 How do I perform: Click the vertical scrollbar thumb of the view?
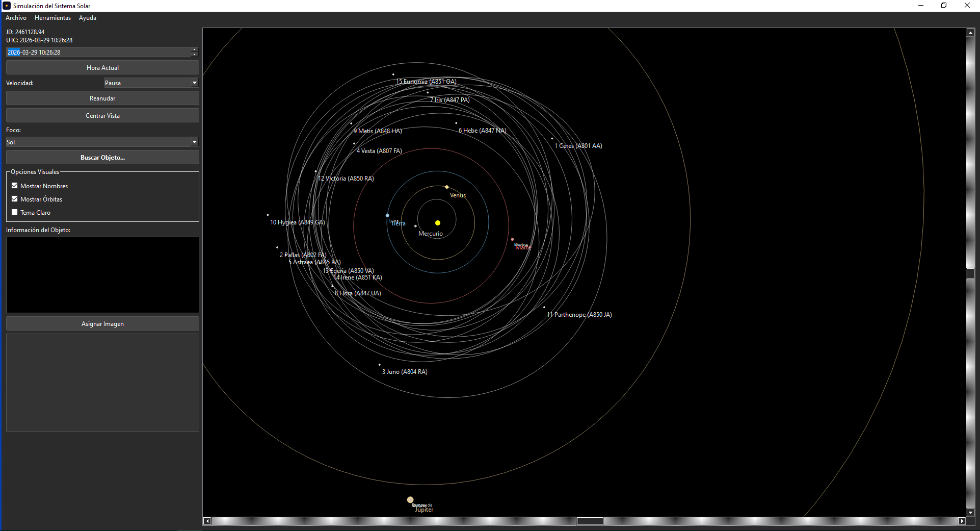coord(971,273)
